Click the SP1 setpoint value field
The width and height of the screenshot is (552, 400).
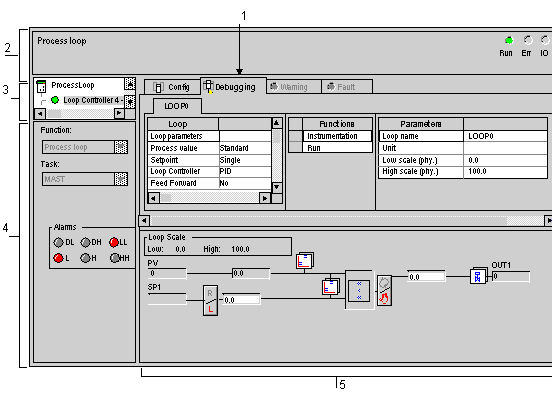pos(167,299)
